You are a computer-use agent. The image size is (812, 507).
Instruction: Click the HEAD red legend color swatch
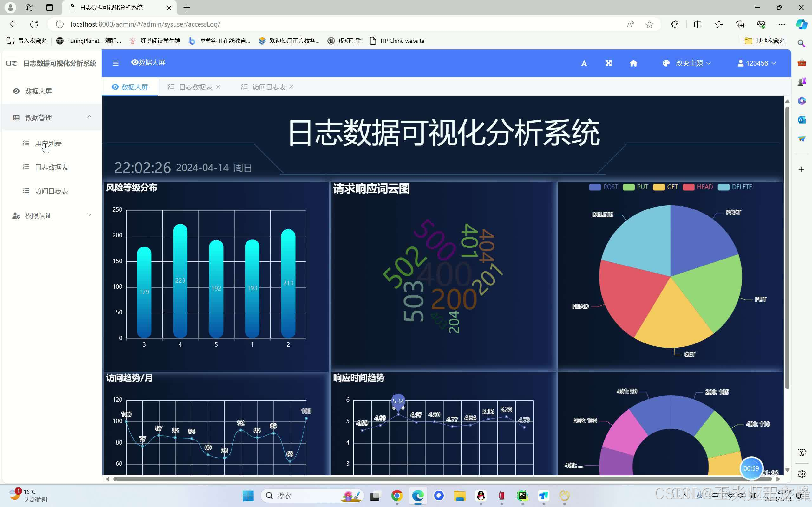coord(688,187)
